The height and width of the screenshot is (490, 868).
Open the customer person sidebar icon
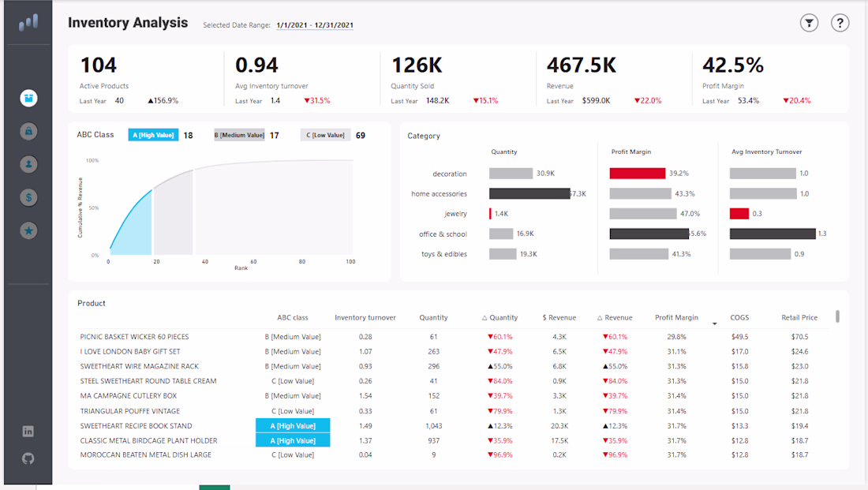point(28,164)
